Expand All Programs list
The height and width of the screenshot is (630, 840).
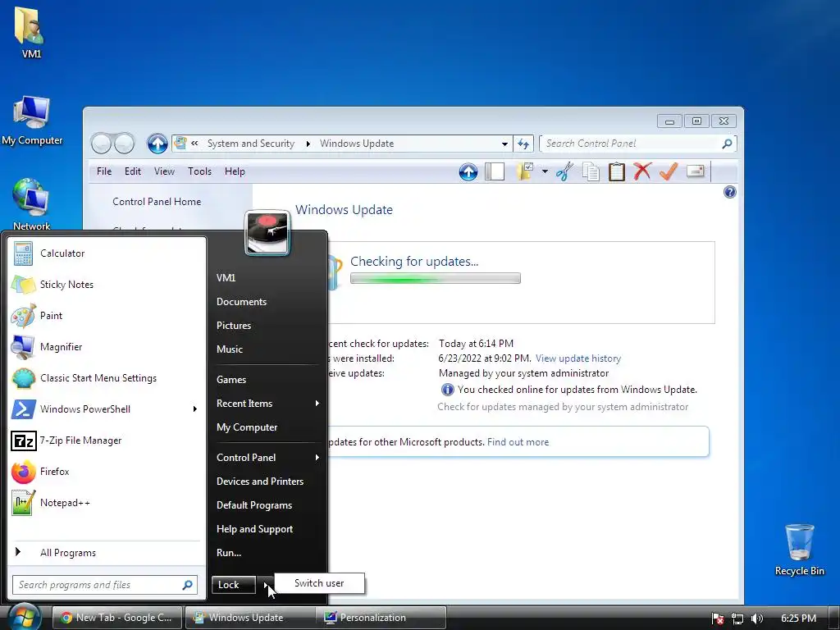click(x=106, y=553)
